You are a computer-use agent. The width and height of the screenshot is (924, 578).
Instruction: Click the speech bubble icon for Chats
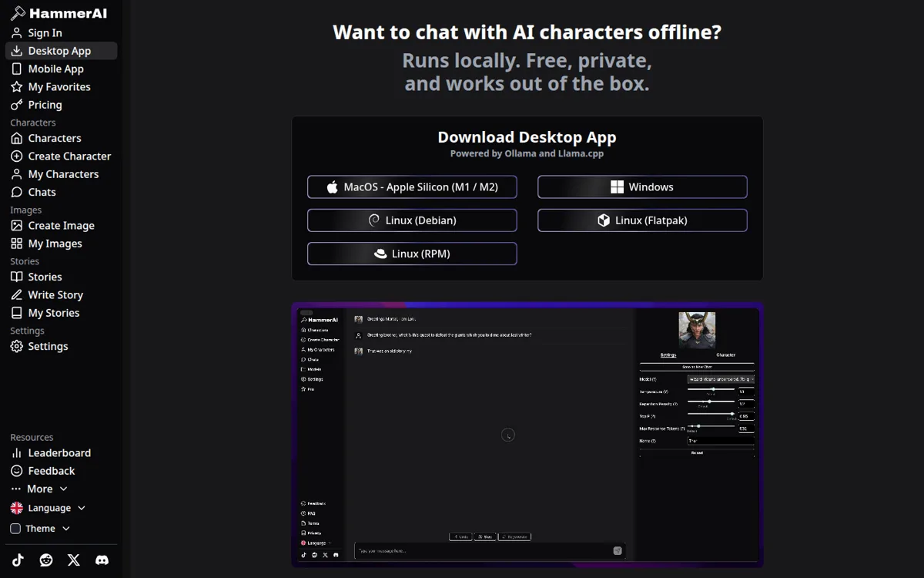pyautogui.click(x=17, y=193)
